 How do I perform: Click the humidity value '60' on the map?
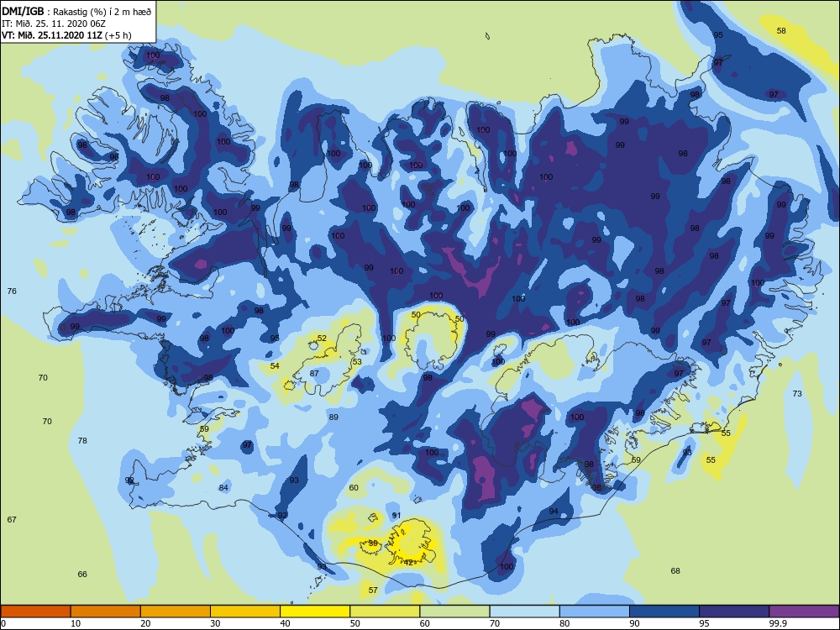point(354,487)
